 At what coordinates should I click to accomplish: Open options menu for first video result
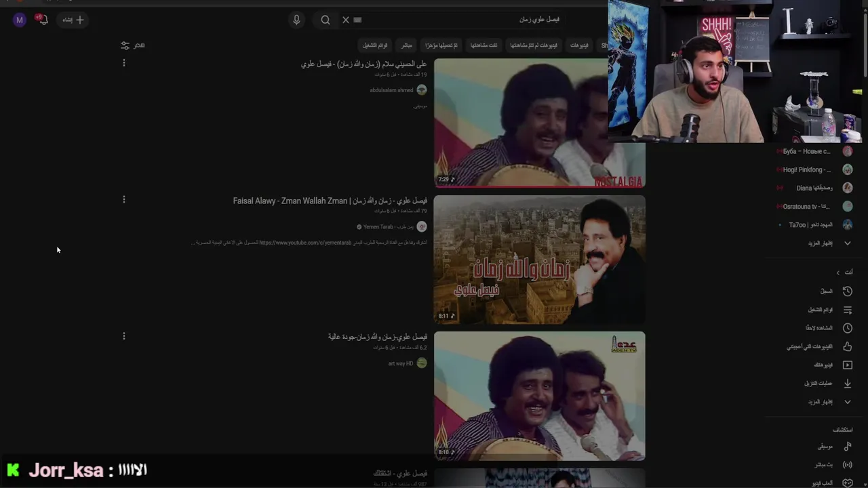(123, 63)
